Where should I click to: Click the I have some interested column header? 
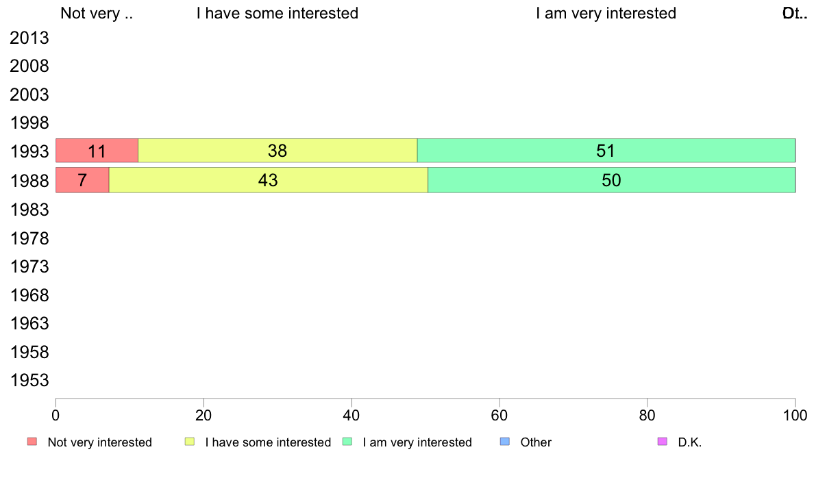277,14
